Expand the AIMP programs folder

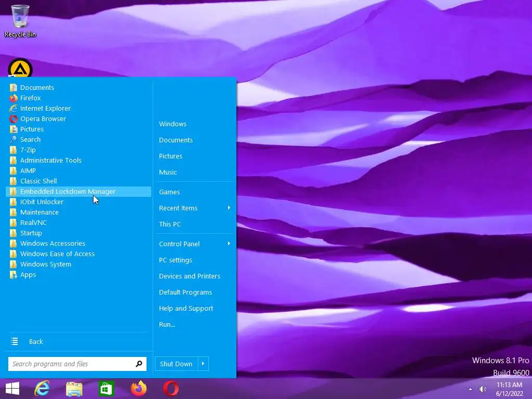pyautogui.click(x=78, y=170)
